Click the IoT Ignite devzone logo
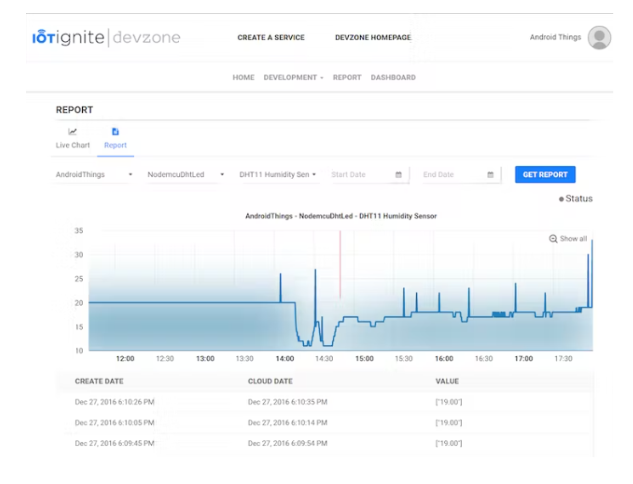 (106, 38)
